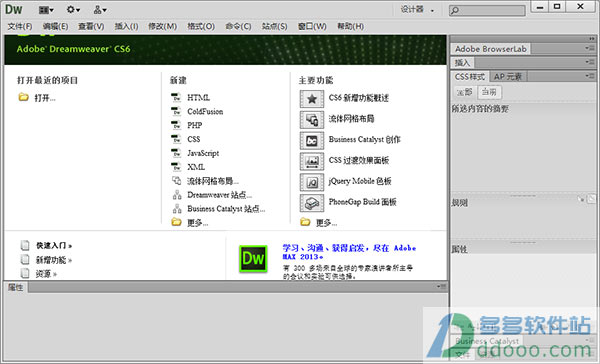600x364 pixels.
Task: Open the Adobe MAX 2013 blue link
Action: [x=349, y=252]
